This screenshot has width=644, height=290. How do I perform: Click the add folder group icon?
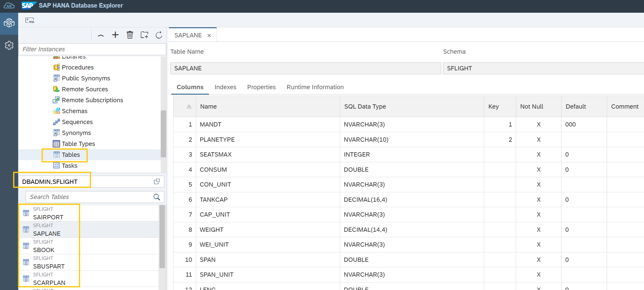click(x=144, y=35)
